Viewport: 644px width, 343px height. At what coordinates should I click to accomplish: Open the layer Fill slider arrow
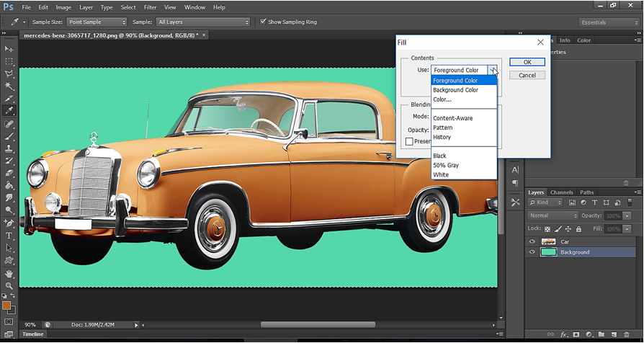point(627,229)
